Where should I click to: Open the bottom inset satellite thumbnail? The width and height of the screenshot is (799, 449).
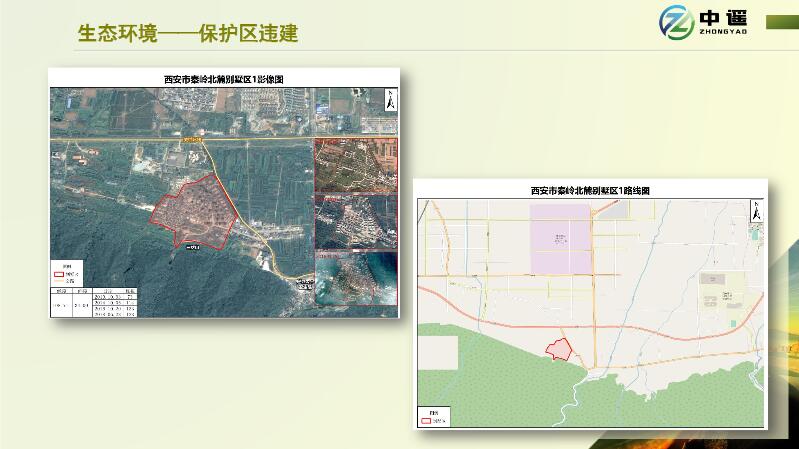(356, 277)
